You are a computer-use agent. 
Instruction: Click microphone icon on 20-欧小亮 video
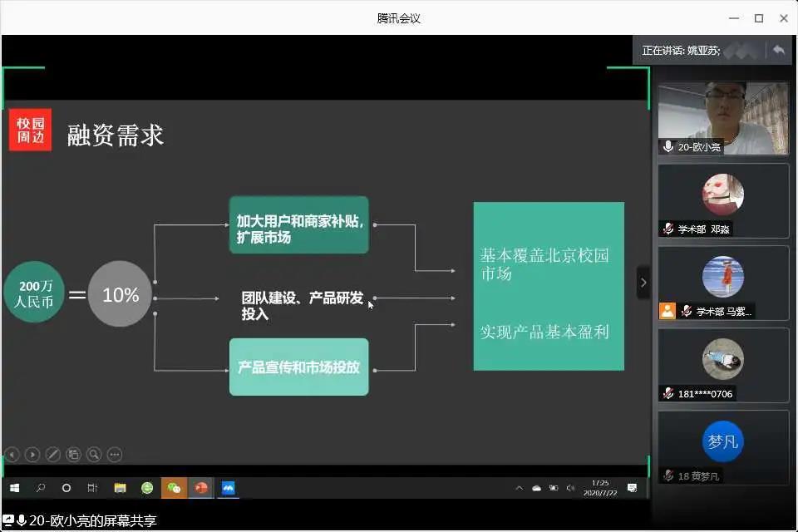point(668,146)
